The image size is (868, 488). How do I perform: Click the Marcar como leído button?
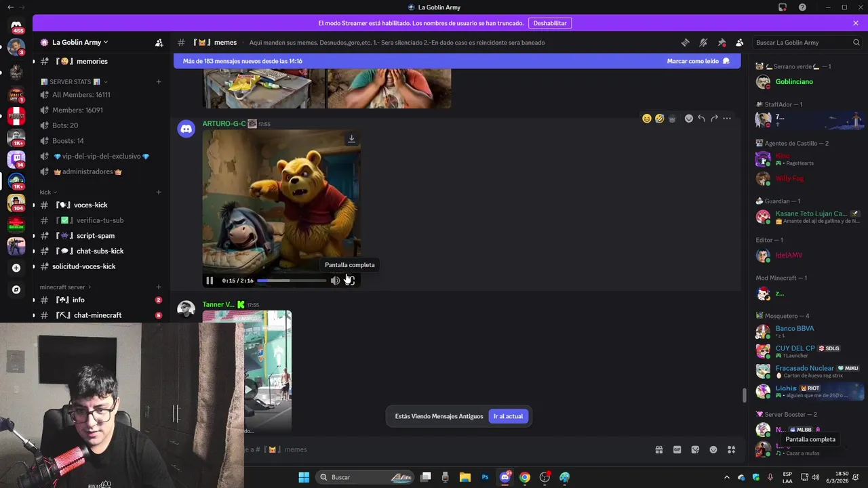click(698, 61)
